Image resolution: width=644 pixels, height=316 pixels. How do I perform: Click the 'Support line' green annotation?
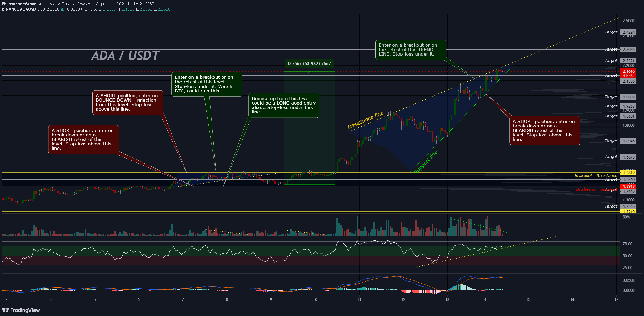point(426,162)
